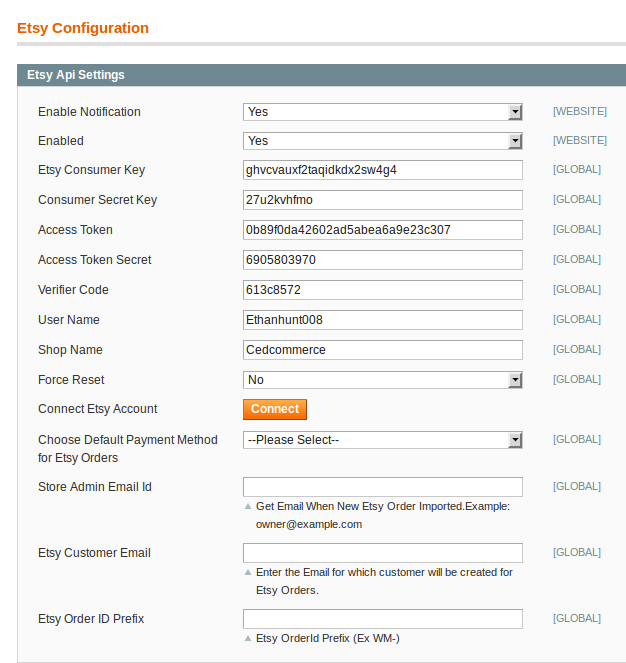
Task: Focus the Access Token input field
Action: tap(383, 230)
